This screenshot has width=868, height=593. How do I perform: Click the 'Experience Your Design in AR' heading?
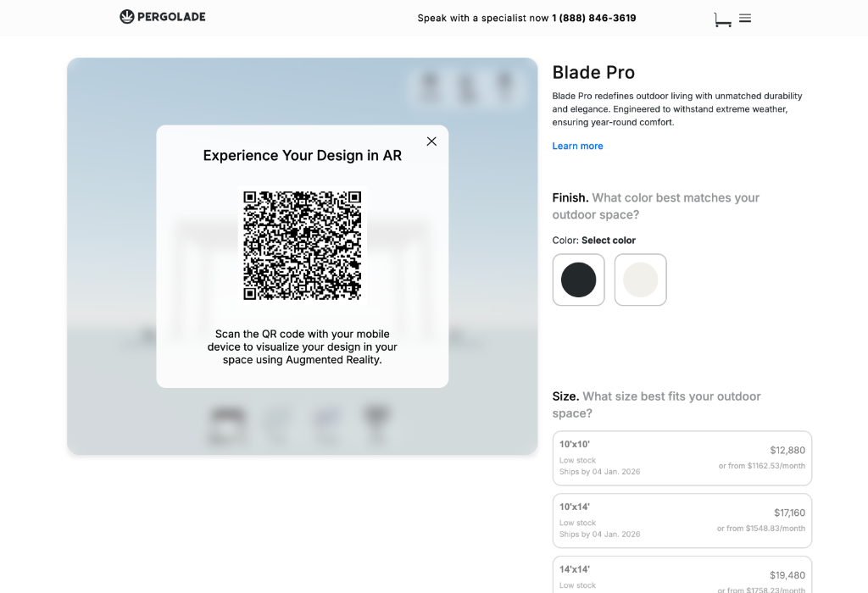point(303,155)
